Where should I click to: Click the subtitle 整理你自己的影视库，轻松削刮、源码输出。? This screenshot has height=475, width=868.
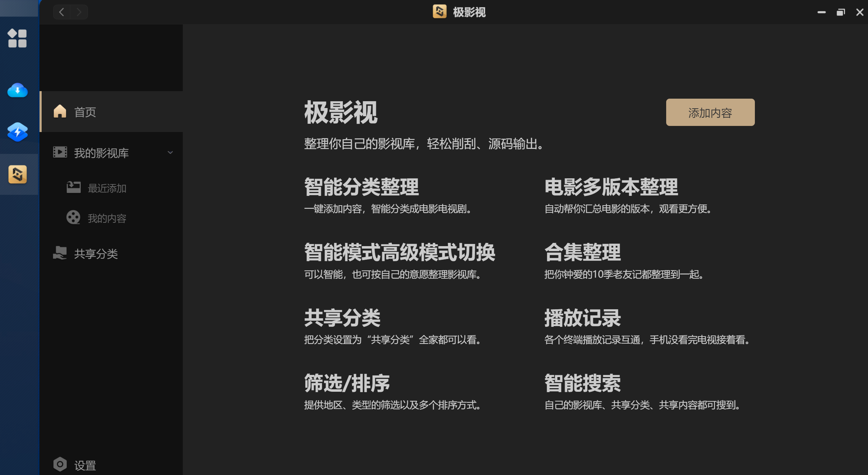[424, 144]
